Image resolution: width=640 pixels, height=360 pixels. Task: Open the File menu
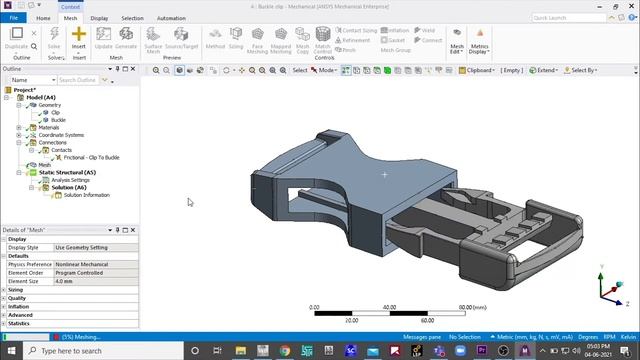(13, 18)
